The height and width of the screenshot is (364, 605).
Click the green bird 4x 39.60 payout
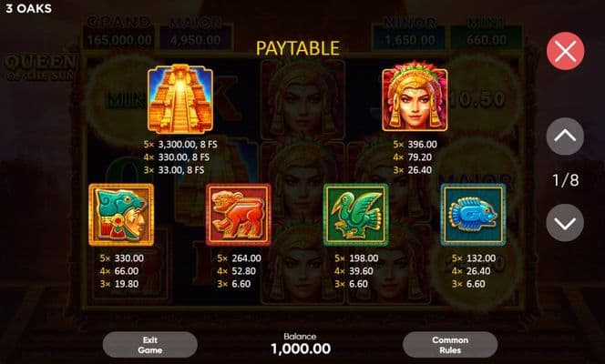(354, 271)
